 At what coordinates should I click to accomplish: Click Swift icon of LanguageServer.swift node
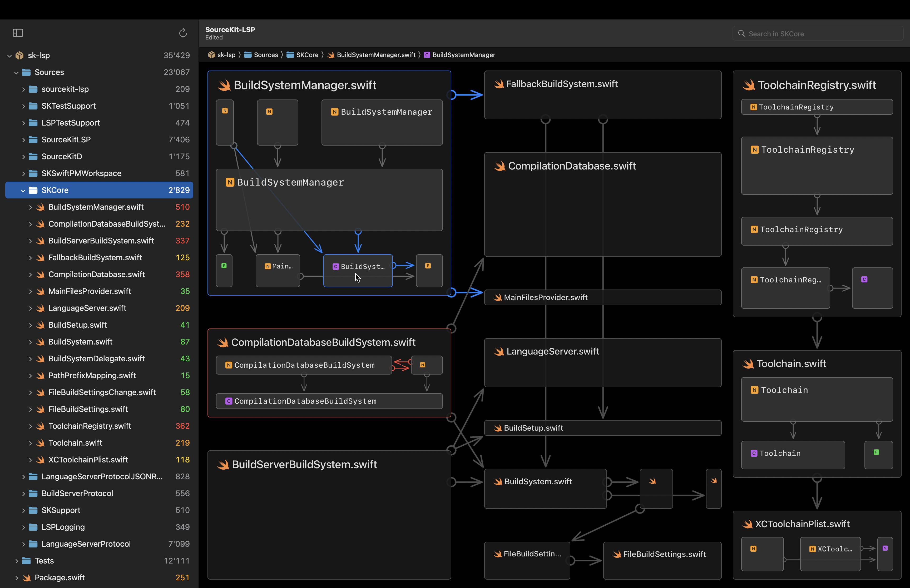[499, 352]
